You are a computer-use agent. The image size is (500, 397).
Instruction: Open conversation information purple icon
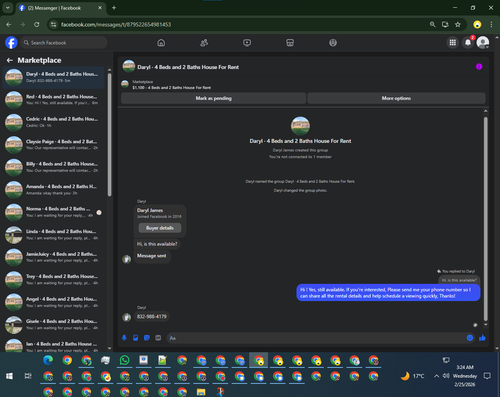[x=479, y=67]
